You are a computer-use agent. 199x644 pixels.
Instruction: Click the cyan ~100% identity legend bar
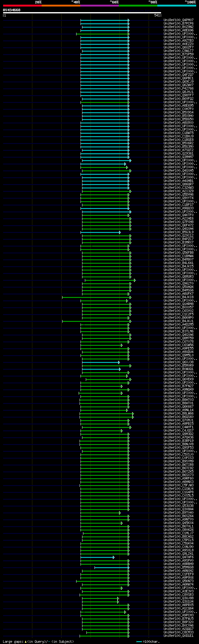(177, 6)
